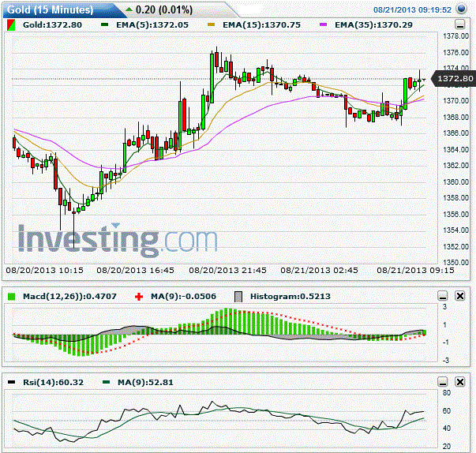
Task: Click the 1364.00 price axis label
Action: 456,150
